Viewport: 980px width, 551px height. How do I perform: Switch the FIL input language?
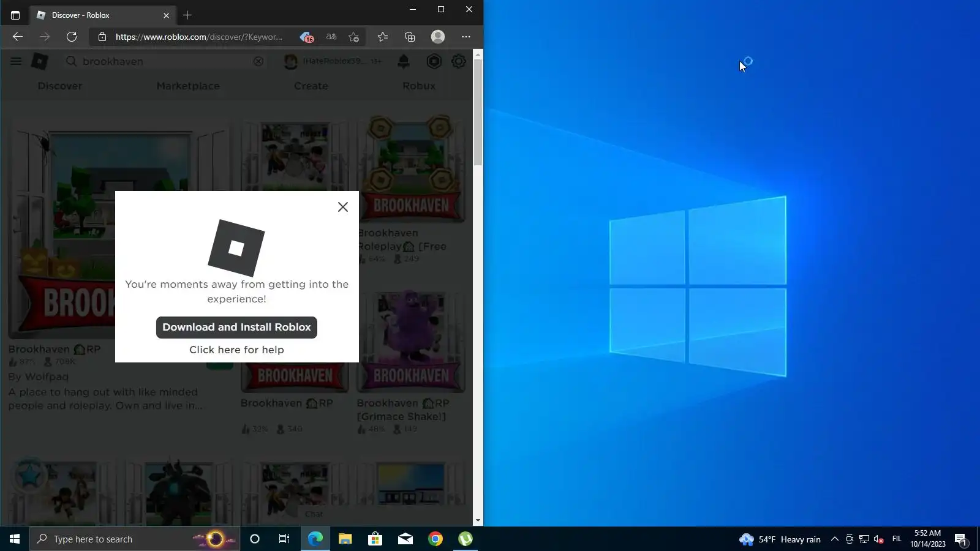click(x=897, y=539)
